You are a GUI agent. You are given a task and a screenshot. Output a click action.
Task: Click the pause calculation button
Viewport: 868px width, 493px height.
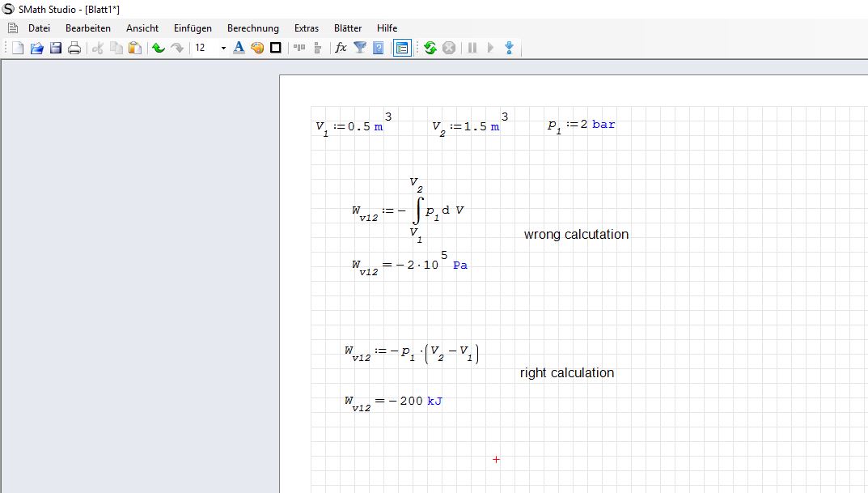(472, 49)
